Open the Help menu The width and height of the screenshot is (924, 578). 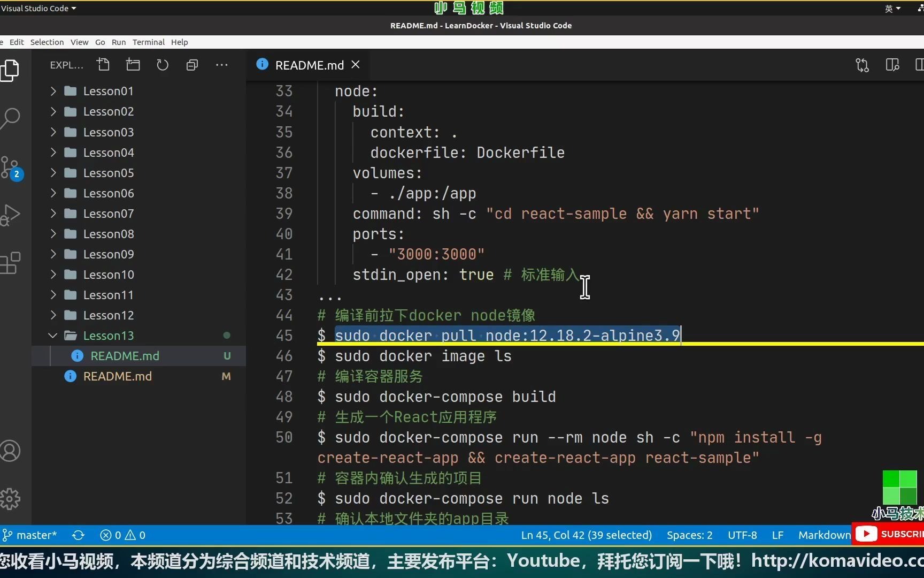click(180, 42)
